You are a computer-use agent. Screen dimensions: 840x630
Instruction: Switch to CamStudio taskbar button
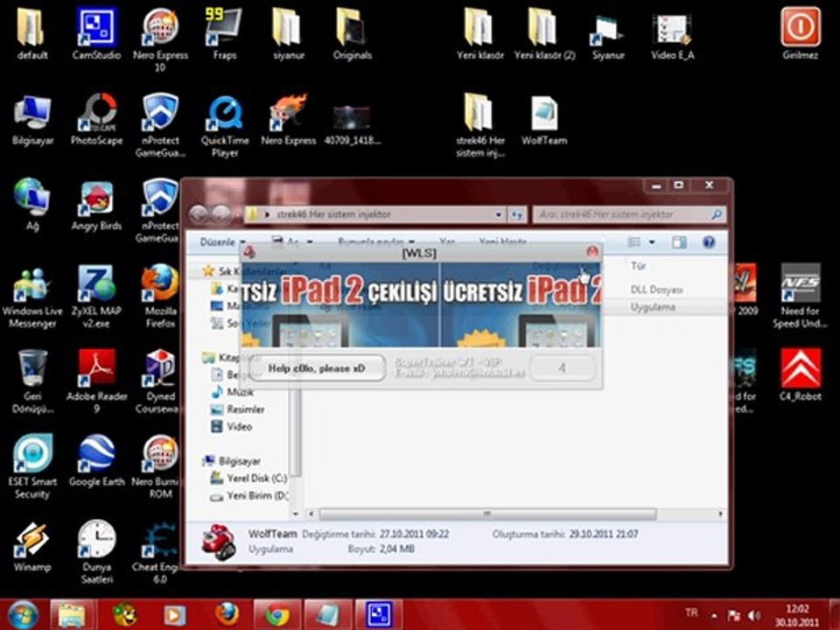coord(379,614)
